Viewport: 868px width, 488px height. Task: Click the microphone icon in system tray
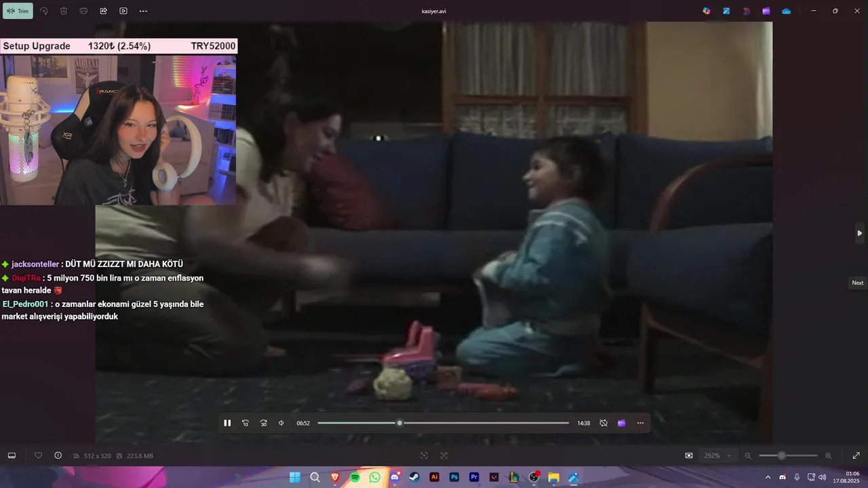[x=797, y=477]
